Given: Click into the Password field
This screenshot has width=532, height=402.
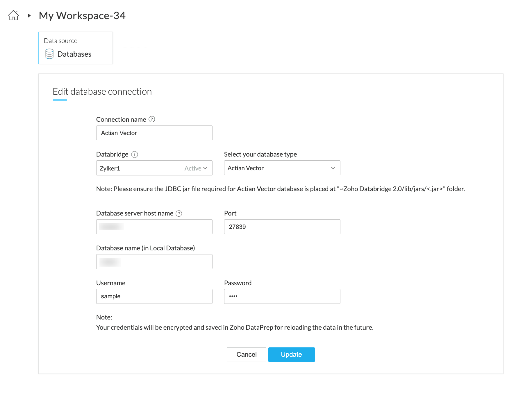Looking at the screenshot, I should click(282, 297).
